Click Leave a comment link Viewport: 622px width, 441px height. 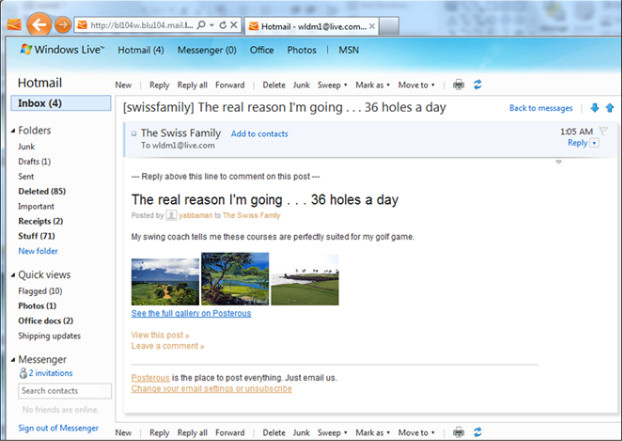pos(168,346)
